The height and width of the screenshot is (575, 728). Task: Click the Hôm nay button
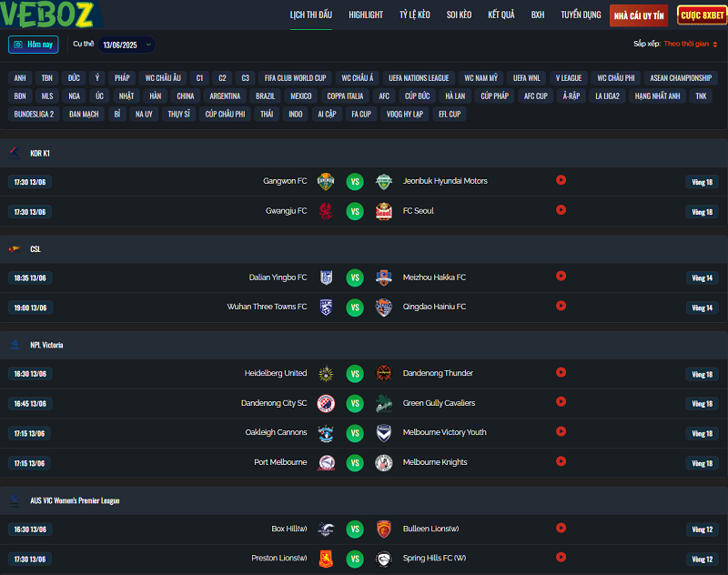pyautogui.click(x=34, y=45)
